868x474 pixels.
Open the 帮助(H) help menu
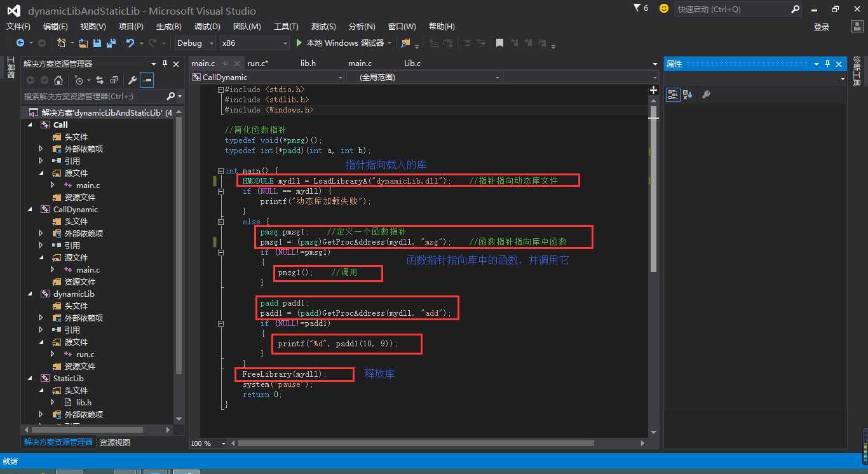tap(442, 27)
